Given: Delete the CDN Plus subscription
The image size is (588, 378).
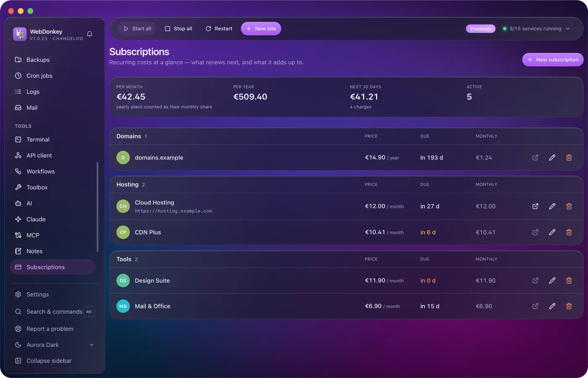Looking at the screenshot, I should [569, 232].
